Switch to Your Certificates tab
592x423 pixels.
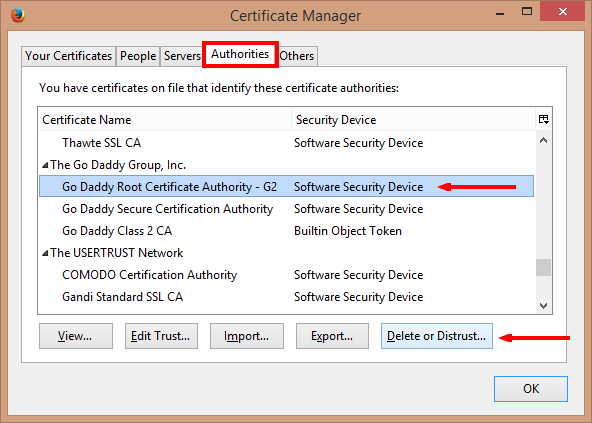[68, 56]
